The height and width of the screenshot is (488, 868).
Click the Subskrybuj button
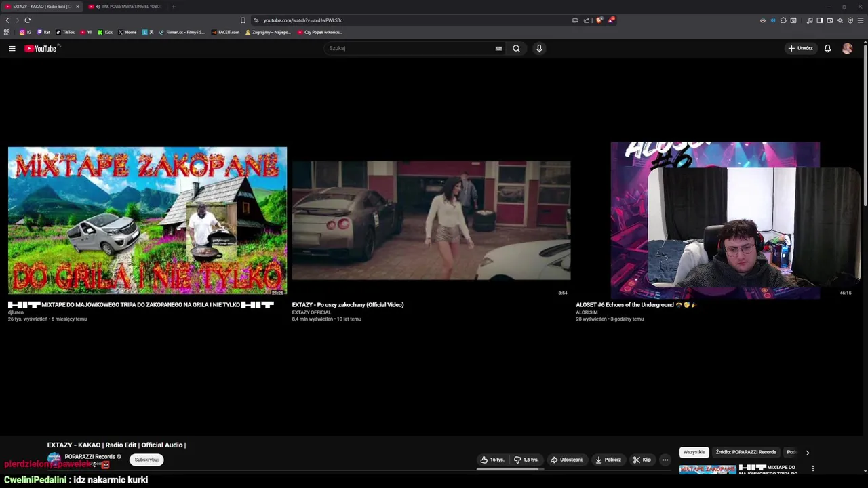(x=146, y=460)
